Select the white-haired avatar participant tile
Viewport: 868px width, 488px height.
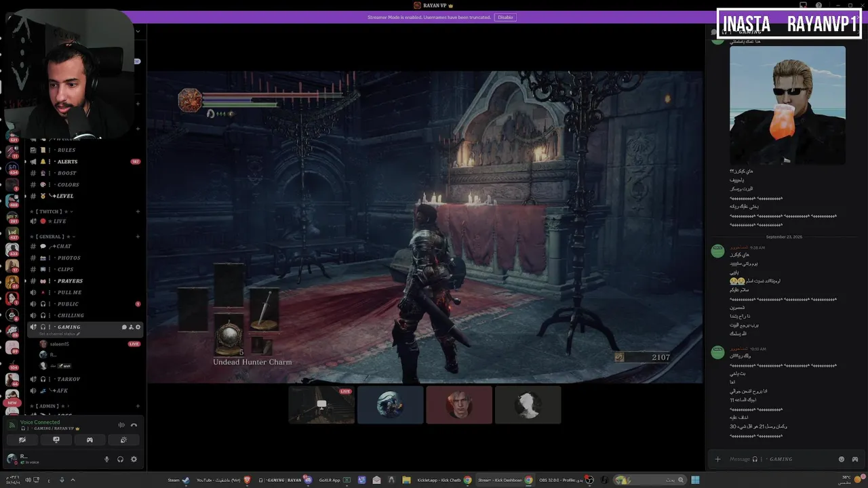528,405
